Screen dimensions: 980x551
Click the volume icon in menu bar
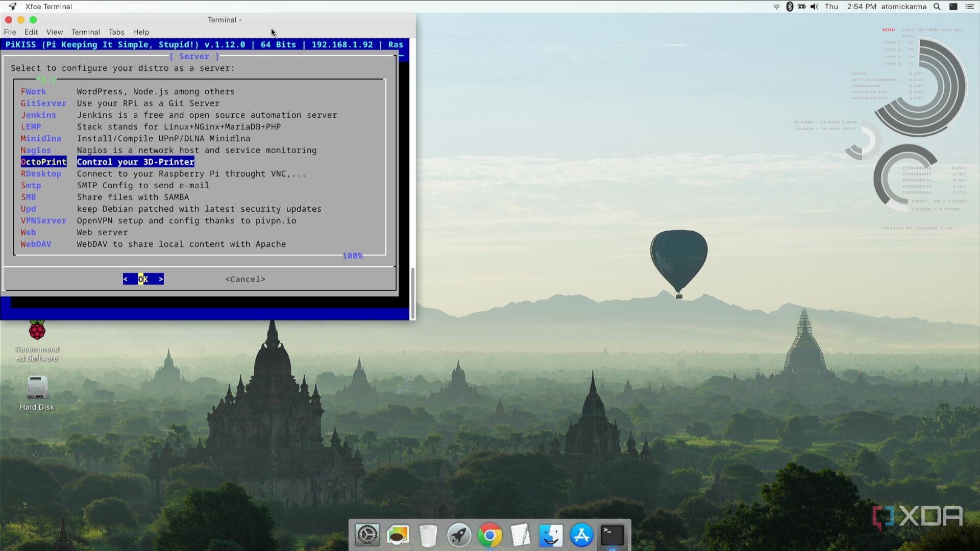click(814, 7)
